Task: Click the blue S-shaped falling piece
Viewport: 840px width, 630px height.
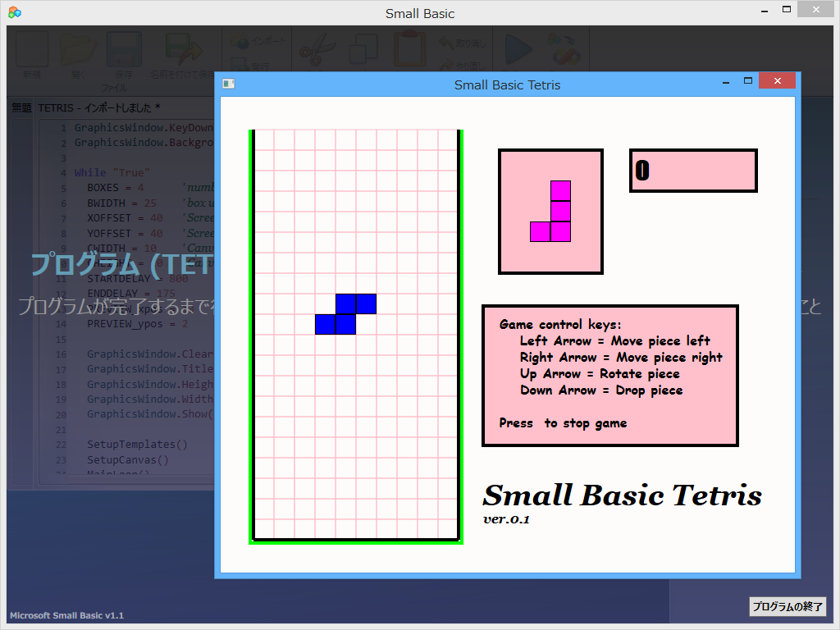Action: coord(345,314)
